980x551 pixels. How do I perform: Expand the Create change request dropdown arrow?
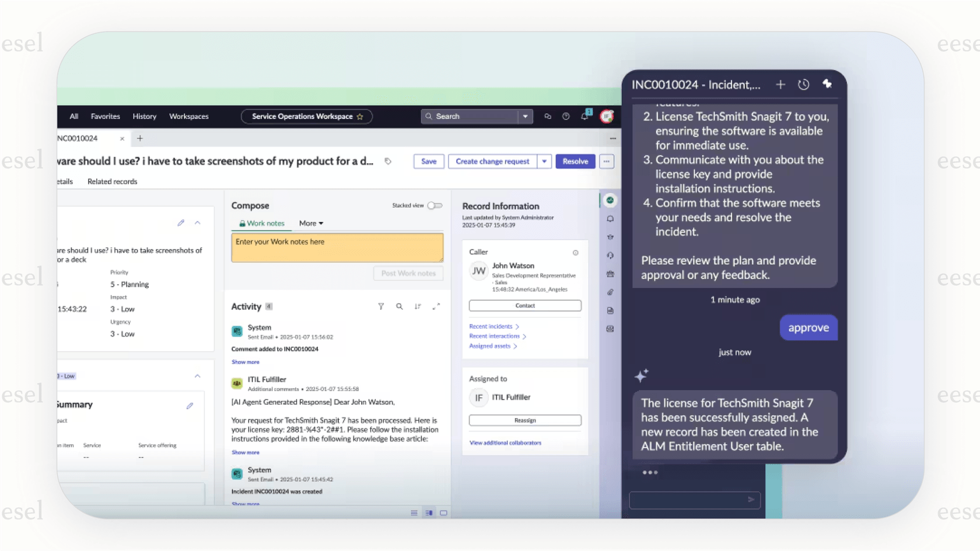544,161
